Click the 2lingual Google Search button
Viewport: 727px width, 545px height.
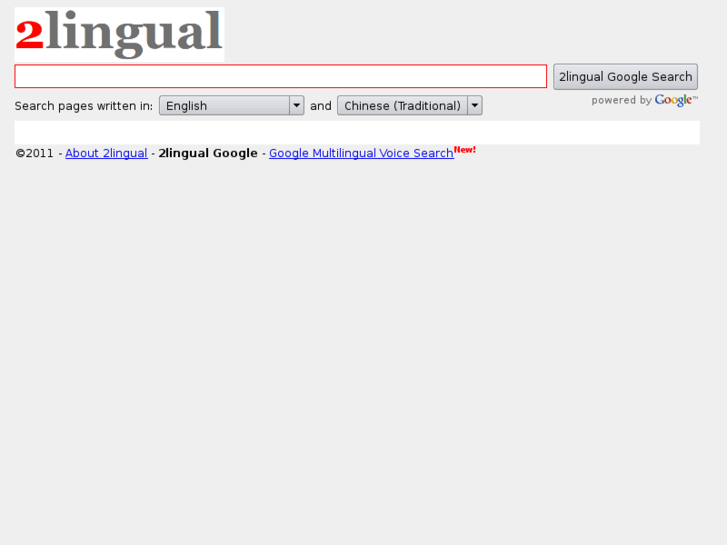click(625, 77)
